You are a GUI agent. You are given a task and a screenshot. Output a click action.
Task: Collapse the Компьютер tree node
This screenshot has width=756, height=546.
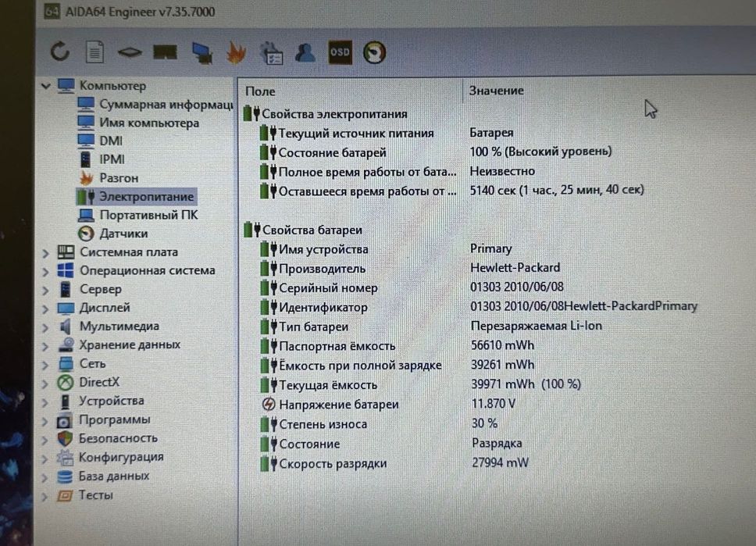pyautogui.click(x=46, y=86)
